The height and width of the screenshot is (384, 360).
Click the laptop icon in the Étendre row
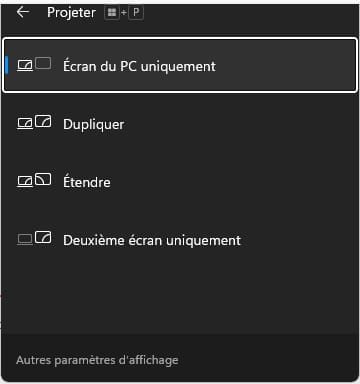(x=25, y=182)
